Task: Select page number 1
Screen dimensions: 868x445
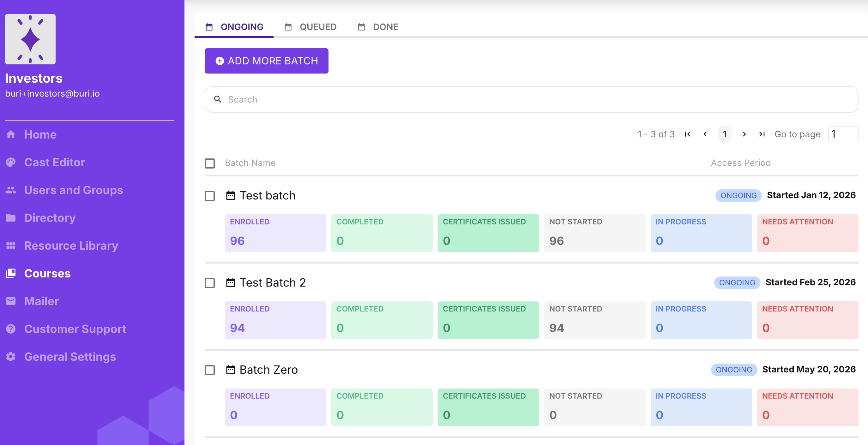Action: click(x=725, y=134)
